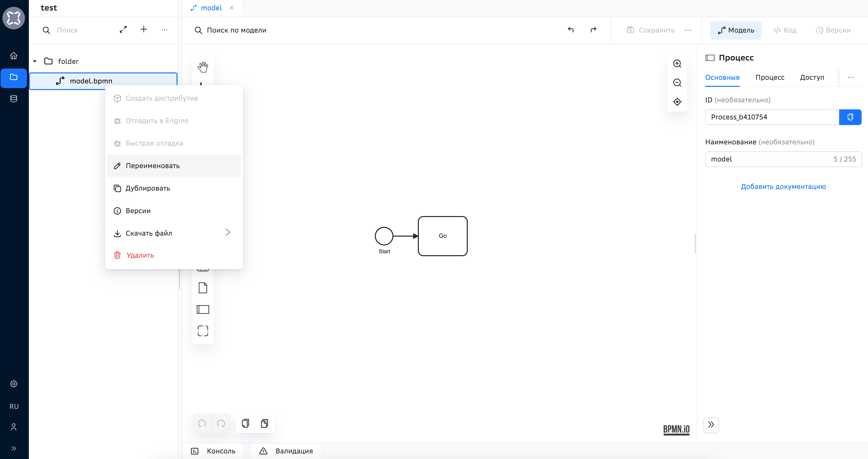Expand the left sidebar with bottom chevrons
868x459 pixels.
click(x=14, y=448)
